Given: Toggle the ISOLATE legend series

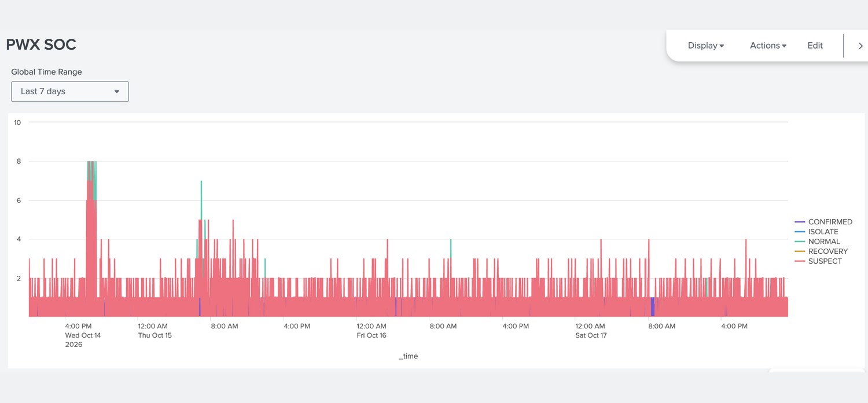Looking at the screenshot, I should click(x=816, y=232).
